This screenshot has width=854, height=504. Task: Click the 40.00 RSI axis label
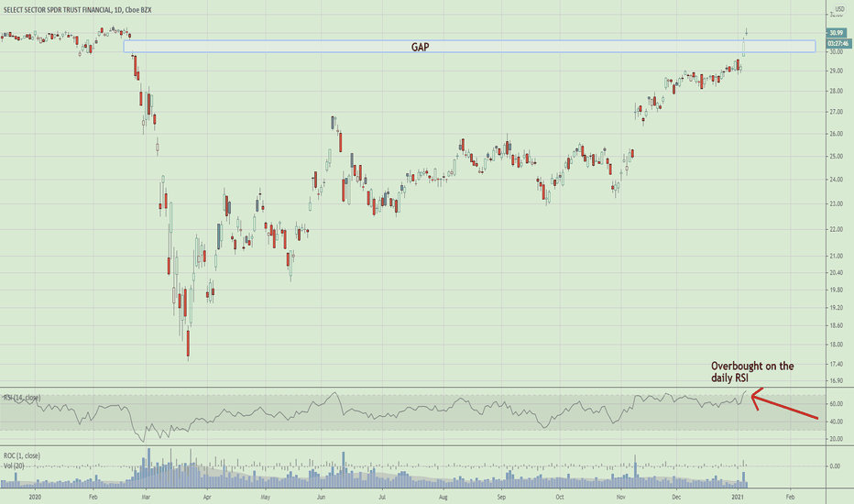(836, 422)
